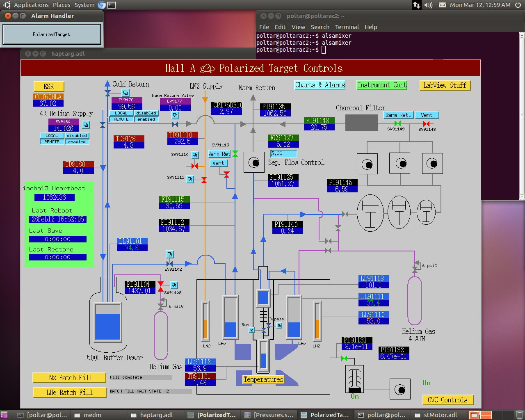Click the separator pump symbol
The height and width of the screenshot is (420, 525).
pos(254,162)
